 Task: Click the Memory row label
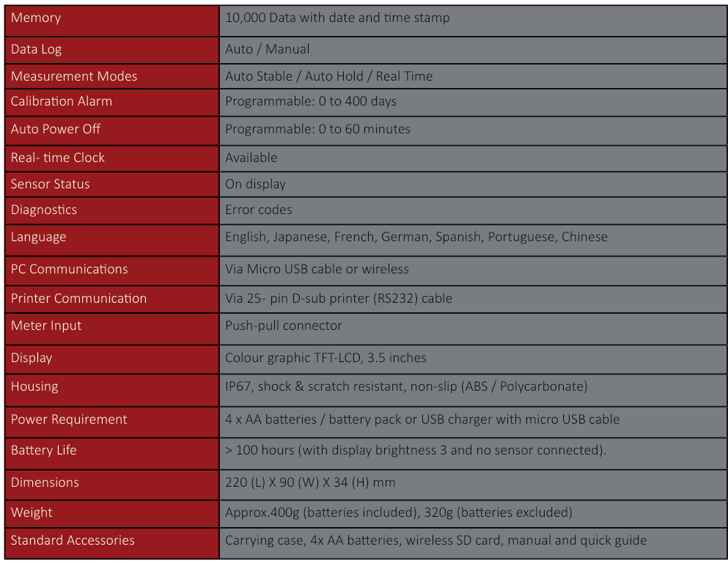(36, 18)
